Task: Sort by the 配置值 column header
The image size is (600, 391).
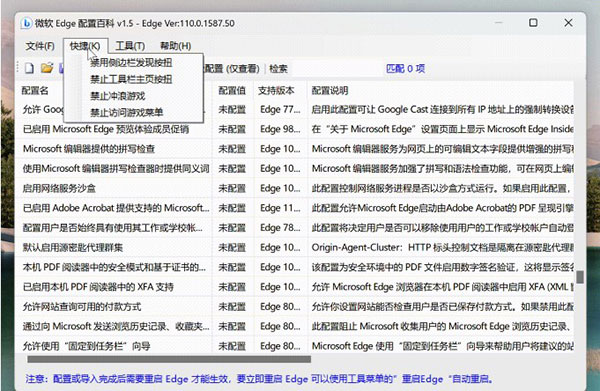Action: (x=232, y=91)
